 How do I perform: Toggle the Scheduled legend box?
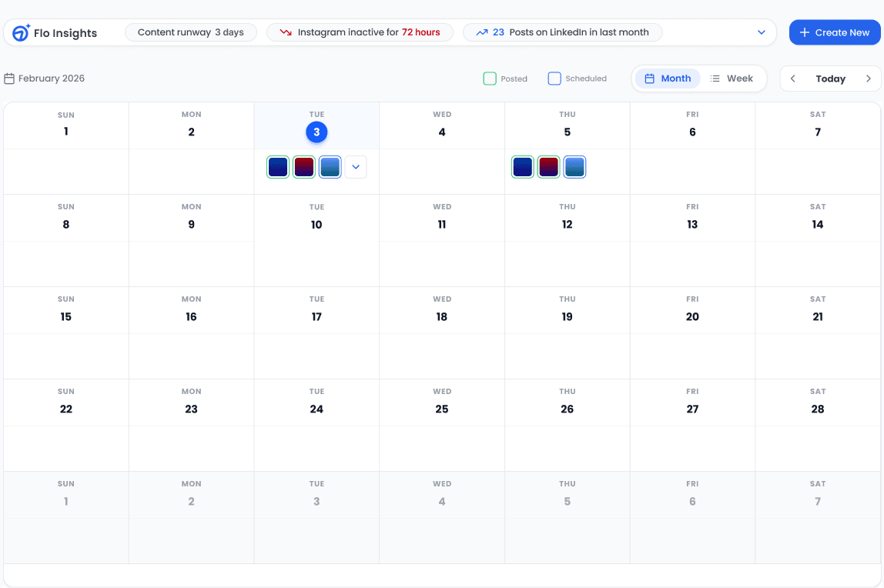(x=554, y=79)
